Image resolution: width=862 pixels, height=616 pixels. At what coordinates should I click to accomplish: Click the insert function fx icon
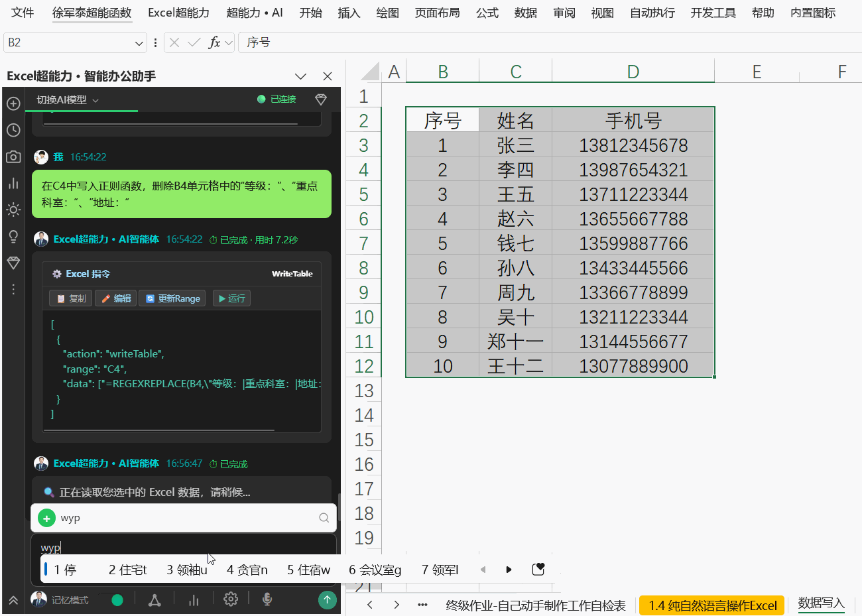214,42
